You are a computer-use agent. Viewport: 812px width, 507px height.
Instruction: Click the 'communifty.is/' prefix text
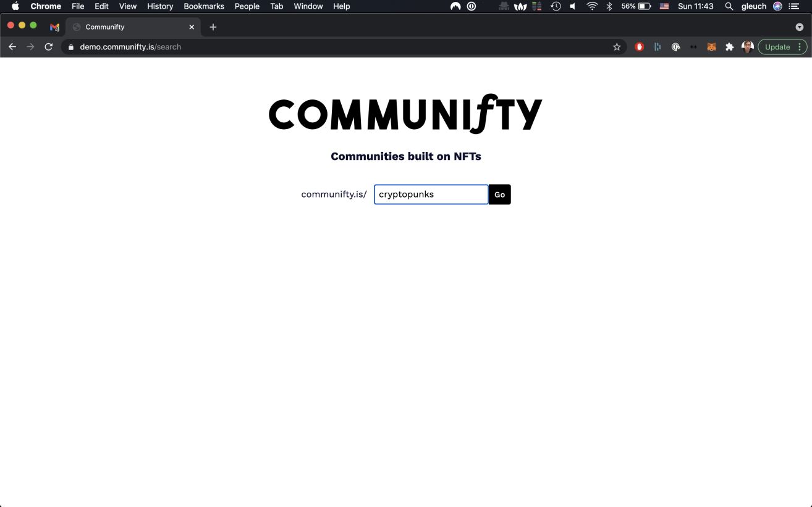[x=334, y=195]
